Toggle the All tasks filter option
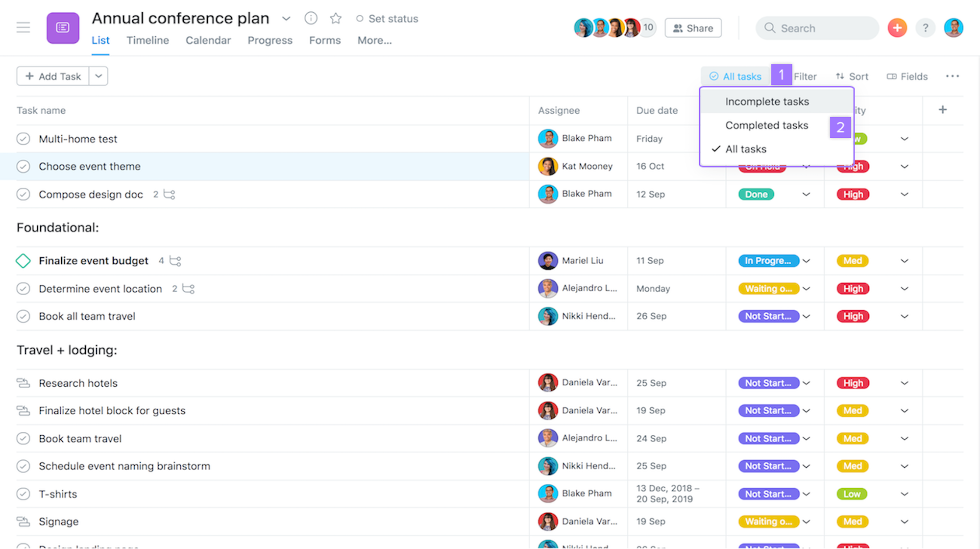The image size is (980, 549). (744, 149)
